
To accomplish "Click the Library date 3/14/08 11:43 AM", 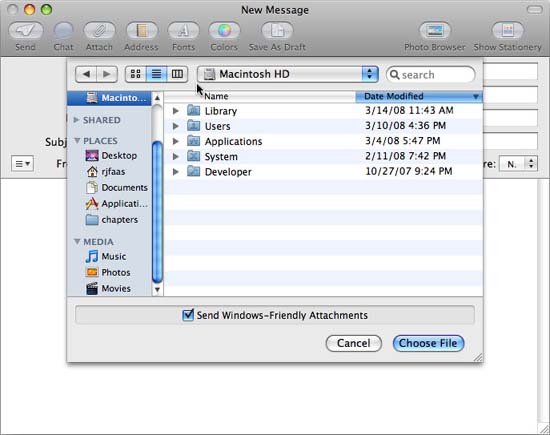I will (409, 111).
